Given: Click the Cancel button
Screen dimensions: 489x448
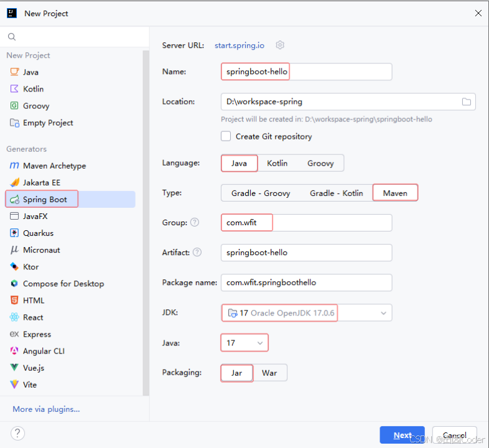Looking at the screenshot, I should (x=454, y=435).
